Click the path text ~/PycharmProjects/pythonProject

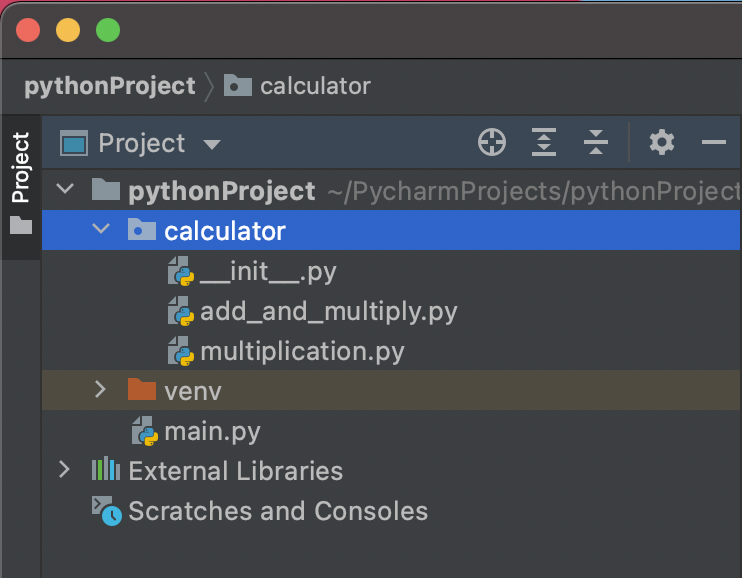pos(534,192)
